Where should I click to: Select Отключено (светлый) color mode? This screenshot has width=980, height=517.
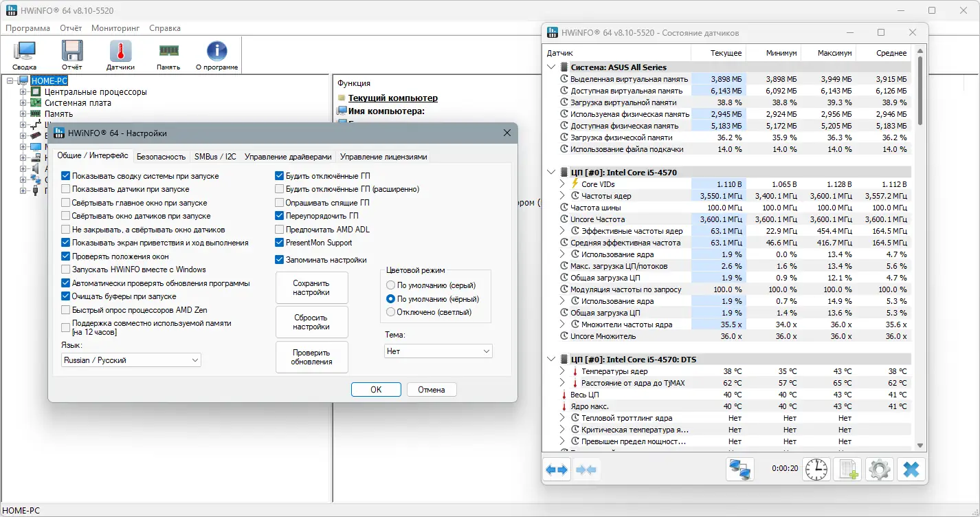click(x=391, y=312)
